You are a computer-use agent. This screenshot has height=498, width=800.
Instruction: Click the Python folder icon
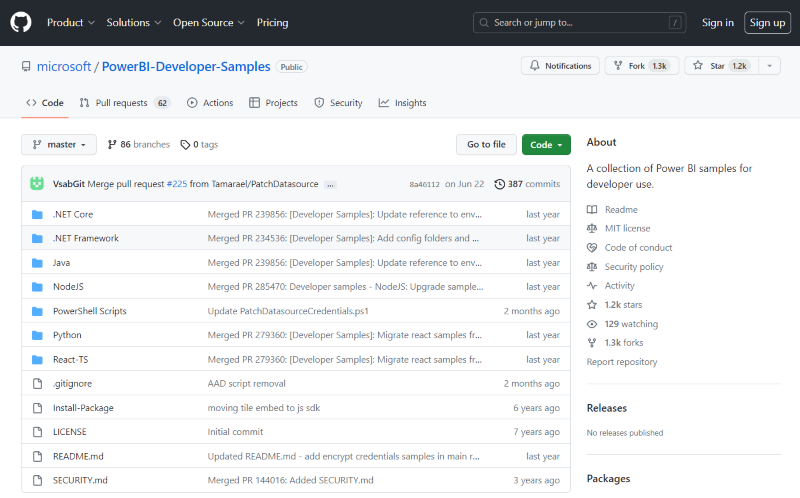(37, 335)
